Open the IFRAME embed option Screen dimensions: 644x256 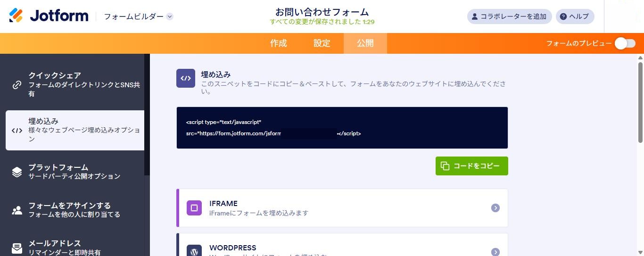pyautogui.click(x=342, y=208)
